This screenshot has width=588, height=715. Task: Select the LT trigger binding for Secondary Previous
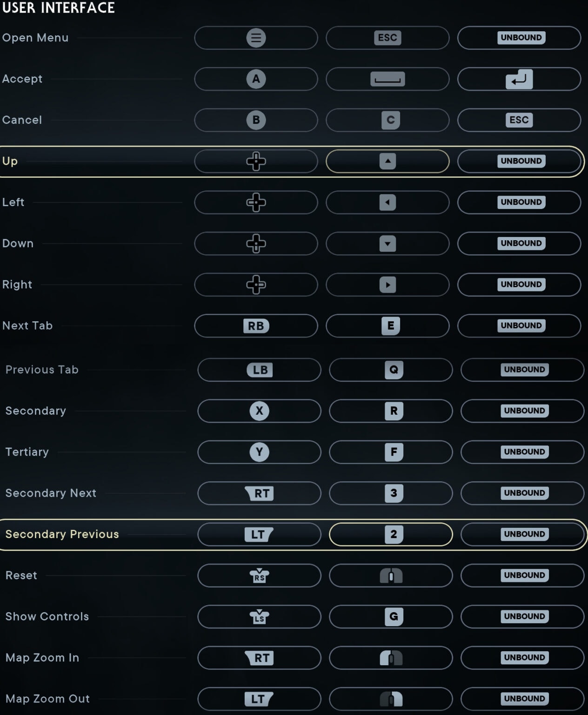pyautogui.click(x=259, y=534)
